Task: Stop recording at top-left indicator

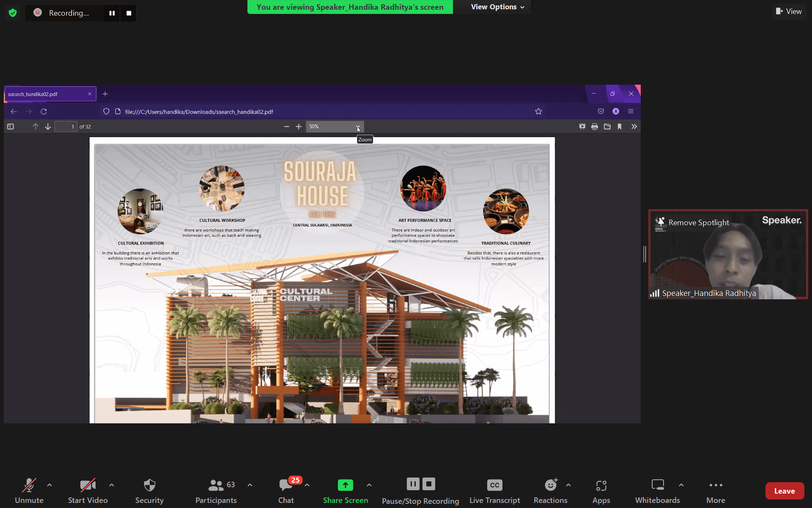Action: [129, 13]
